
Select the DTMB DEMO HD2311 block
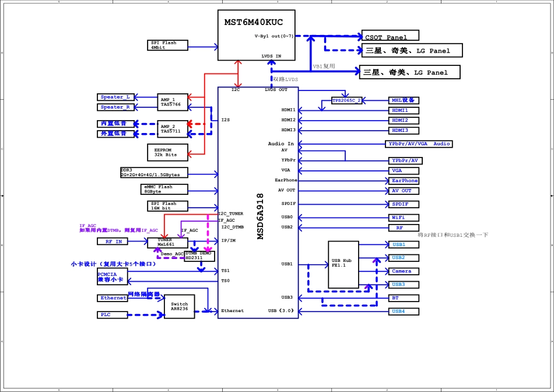(199, 256)
